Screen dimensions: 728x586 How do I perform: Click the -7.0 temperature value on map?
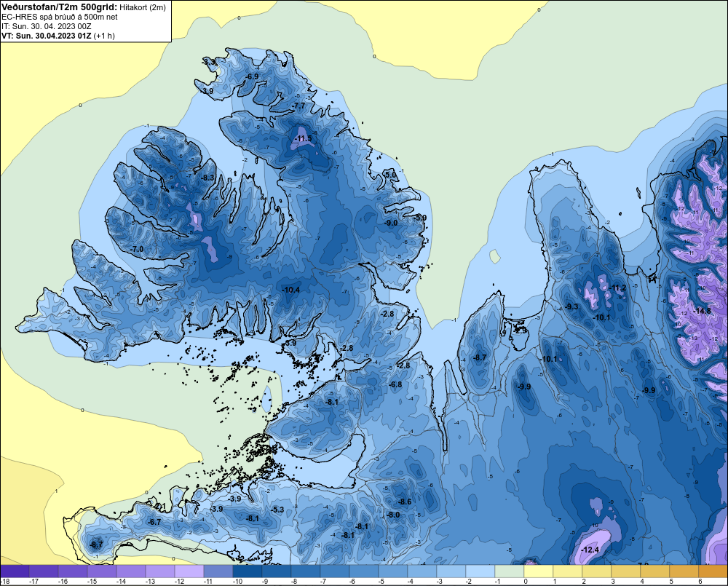[x=137, y=249]
